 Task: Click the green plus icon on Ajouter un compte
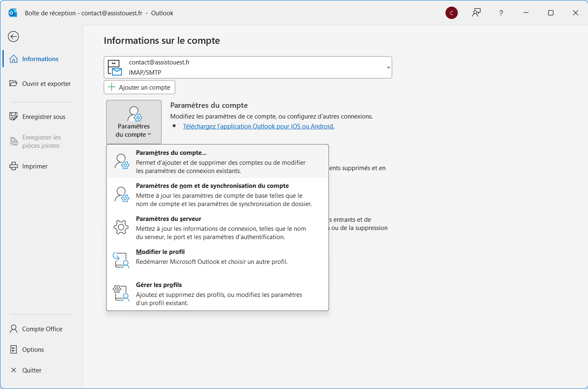pyautogui.click(x=112, y=87)
